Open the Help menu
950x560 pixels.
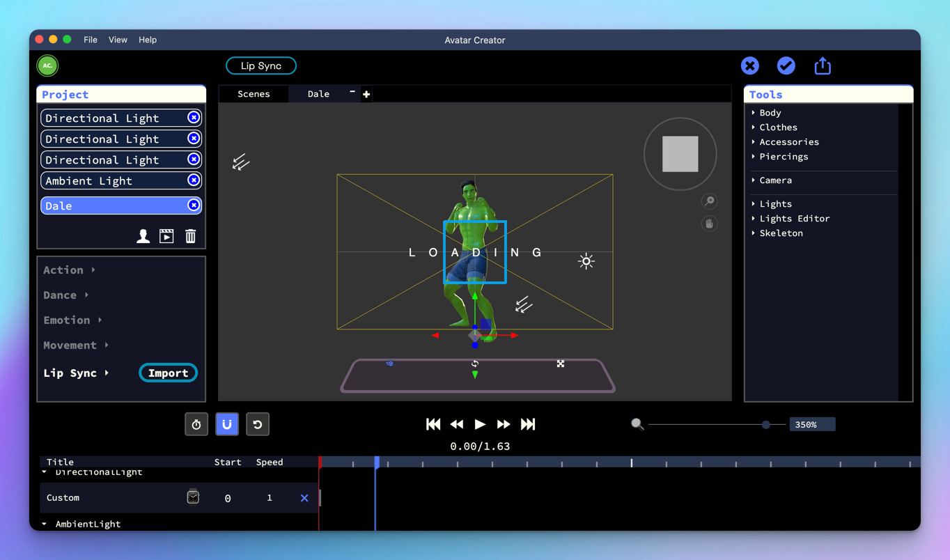[x=148, y=40]
